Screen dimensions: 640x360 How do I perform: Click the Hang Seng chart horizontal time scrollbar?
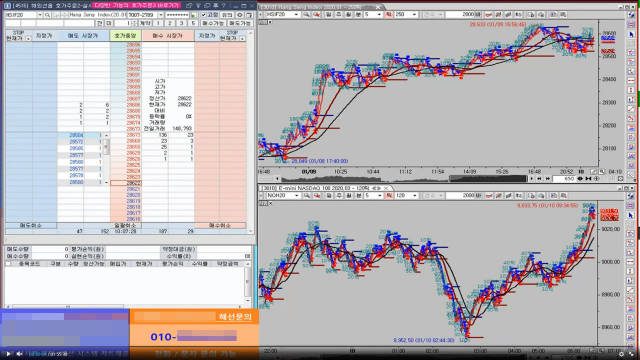[x=404, y=178]
